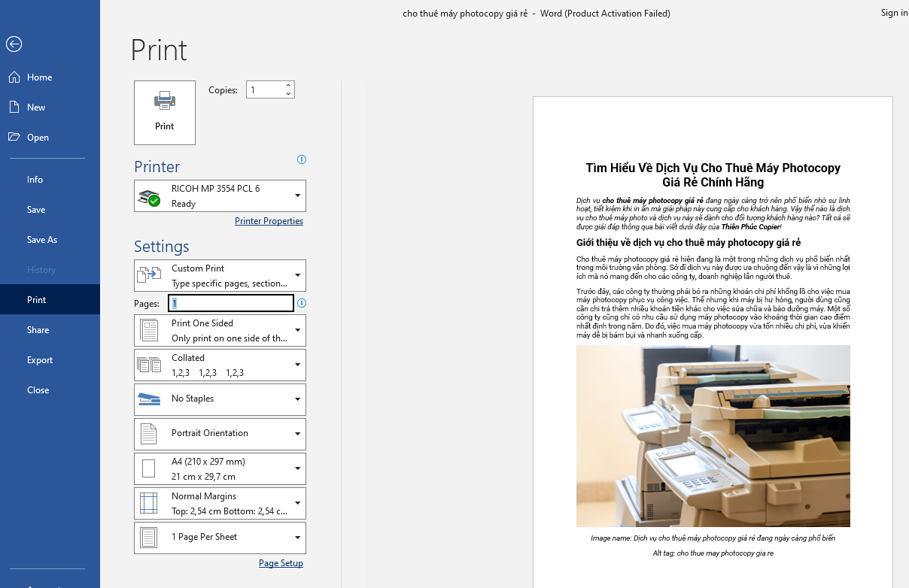This screenshot has height=588, width=909.
Task: Click the Open folder icon in sidebar
Action: click(x=14, y=138)
